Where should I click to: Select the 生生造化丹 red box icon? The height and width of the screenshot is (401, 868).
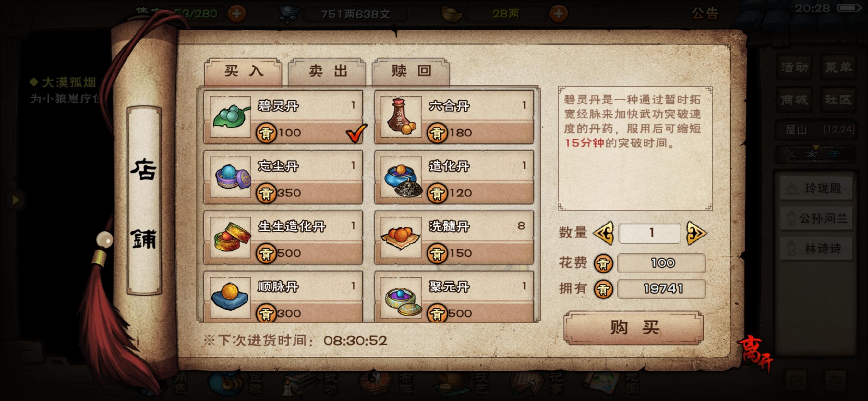[x=231, y=237]
